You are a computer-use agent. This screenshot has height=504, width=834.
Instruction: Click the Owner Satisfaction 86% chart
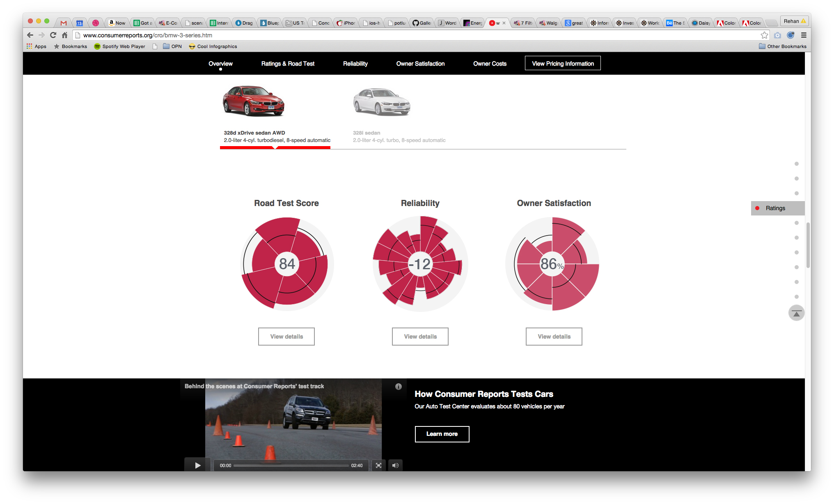pyautogui.click(x=552, y=263)
